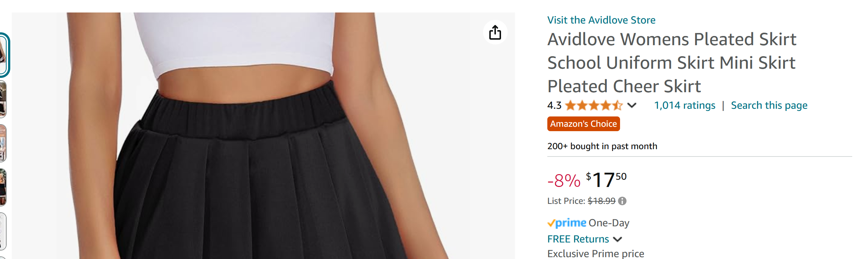Select the second product thumbnail
868x259 pixels.
tap(3, 99)
